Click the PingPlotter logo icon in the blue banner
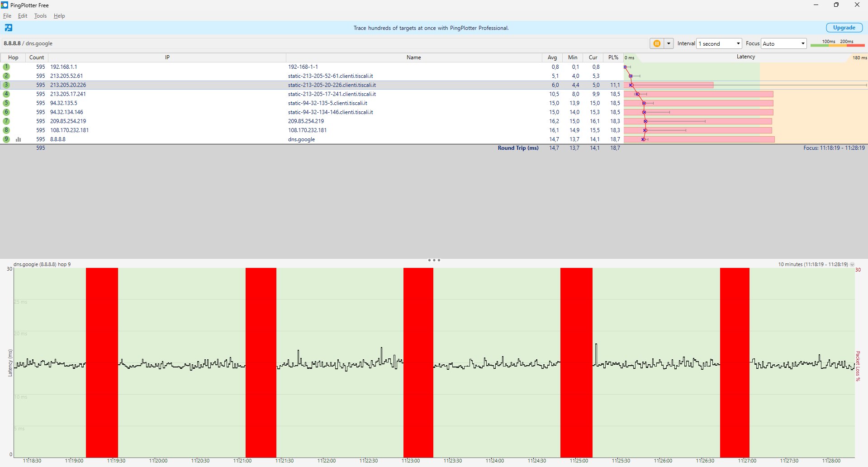 pos(9,28)
